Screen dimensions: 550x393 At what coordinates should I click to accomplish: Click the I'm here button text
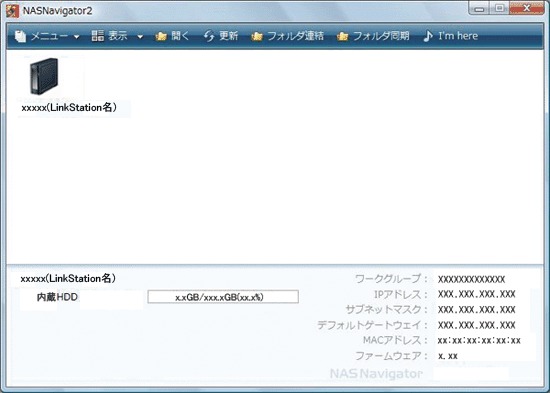pyautogui.click(x=458, y=36)
